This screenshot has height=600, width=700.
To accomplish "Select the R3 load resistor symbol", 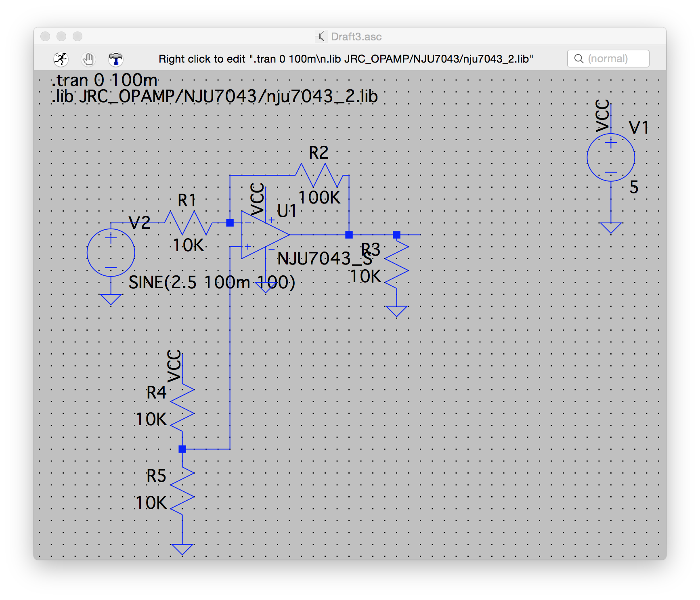I will [x=396, y=264].
